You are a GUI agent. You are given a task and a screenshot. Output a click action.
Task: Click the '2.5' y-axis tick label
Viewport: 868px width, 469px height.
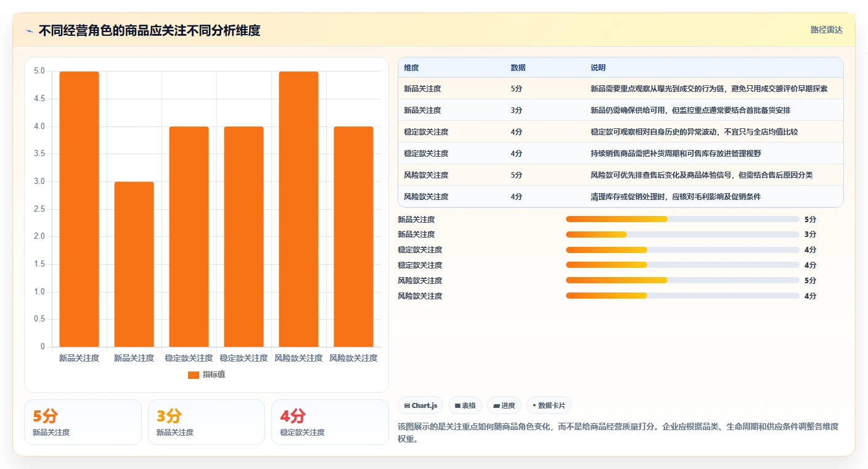coord(39,209)
